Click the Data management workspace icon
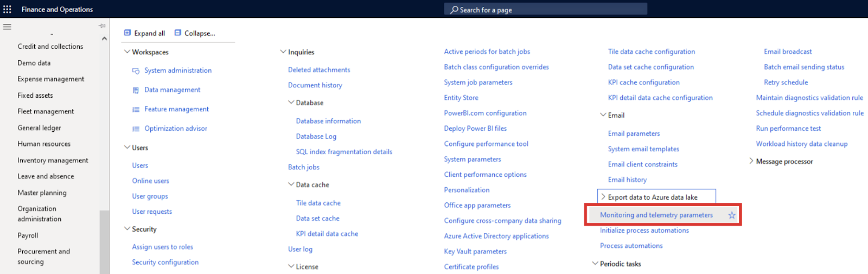Viewport: 868px width, 274px height. (x=136, y=90)
